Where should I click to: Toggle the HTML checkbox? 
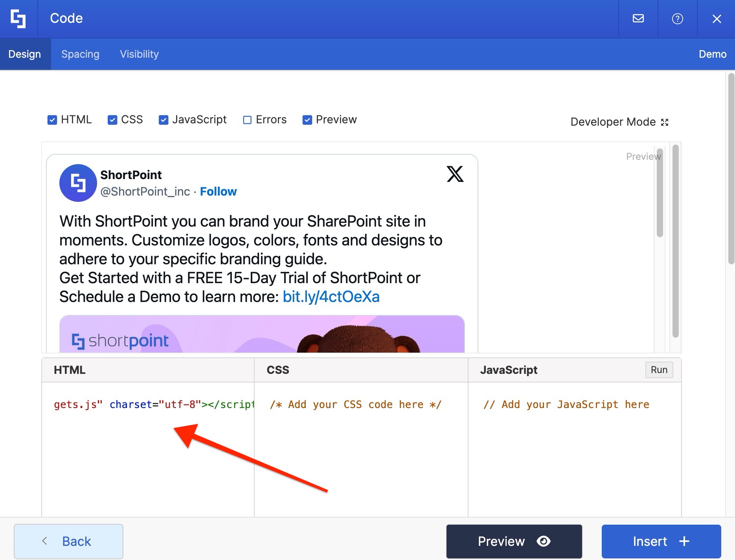pos(52,120)
